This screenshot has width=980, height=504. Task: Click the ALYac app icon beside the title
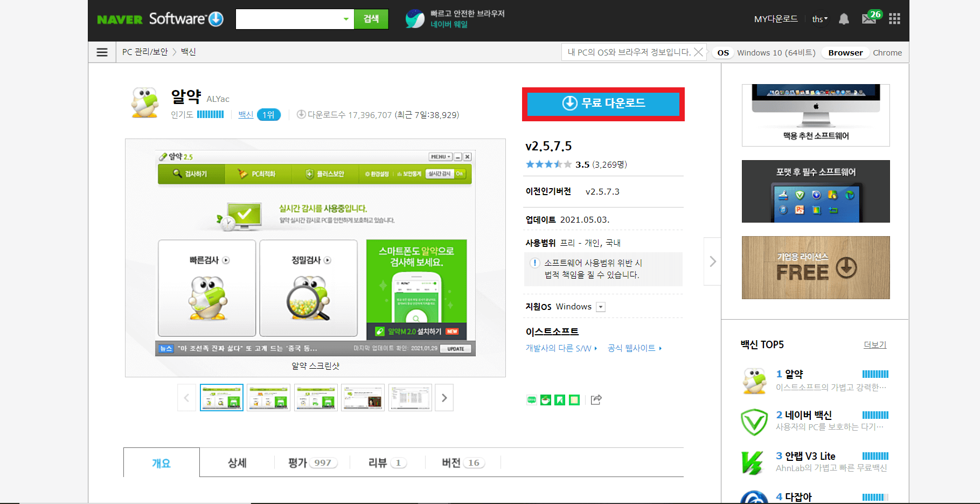145,102
